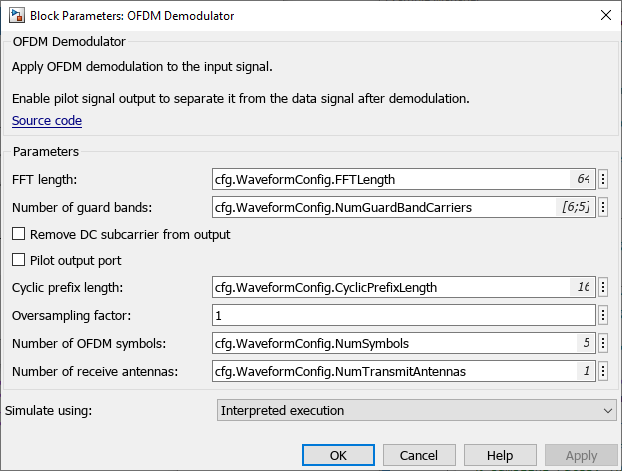Expand the Simulate using dropdown
The width and height of the screenshot is (622, 471).
[x=416, y=411]
